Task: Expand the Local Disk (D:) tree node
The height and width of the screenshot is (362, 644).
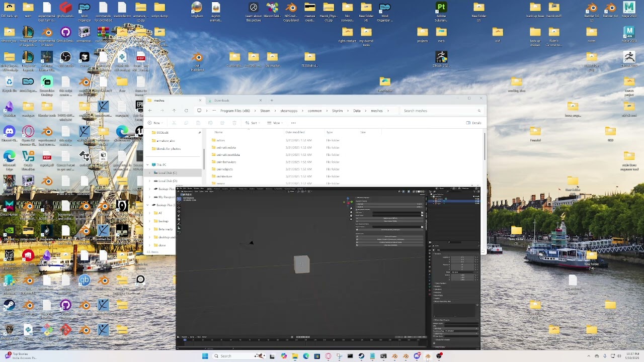Action: 149,181
